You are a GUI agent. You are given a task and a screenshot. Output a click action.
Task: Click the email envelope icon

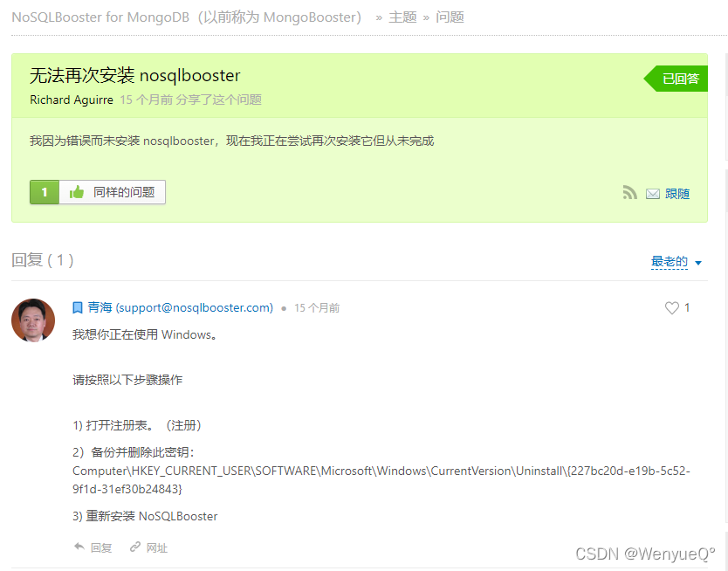click(652, 194)
